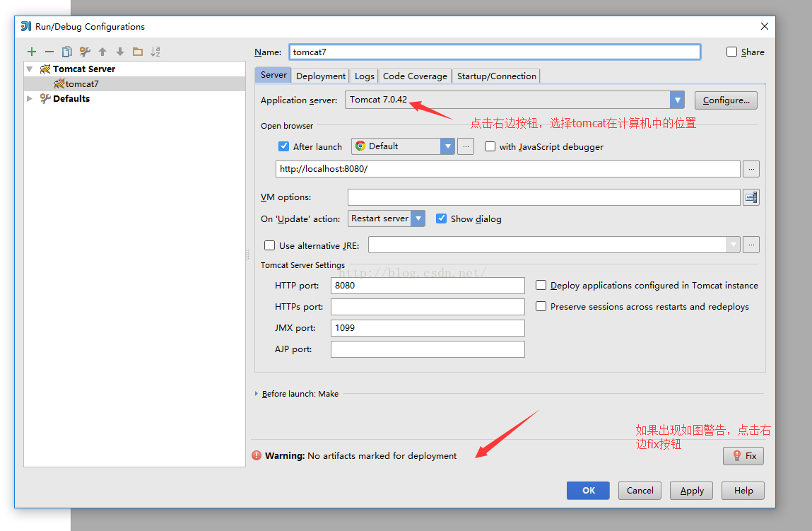
Task: Open browse button next to URL field
Action: pyautogui.click(x=751, y=169)
